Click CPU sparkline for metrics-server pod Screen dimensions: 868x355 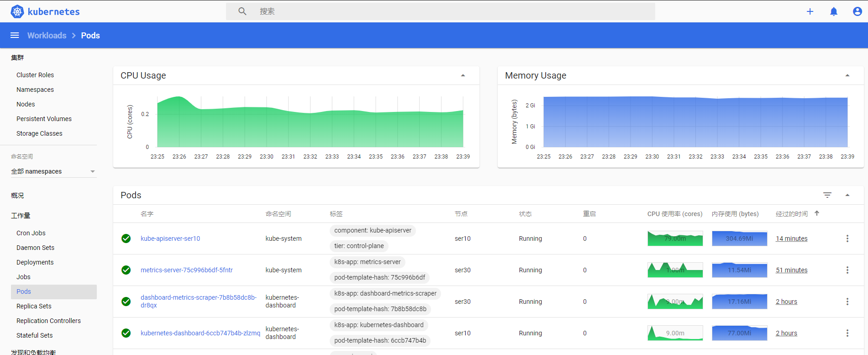(675, 270)
